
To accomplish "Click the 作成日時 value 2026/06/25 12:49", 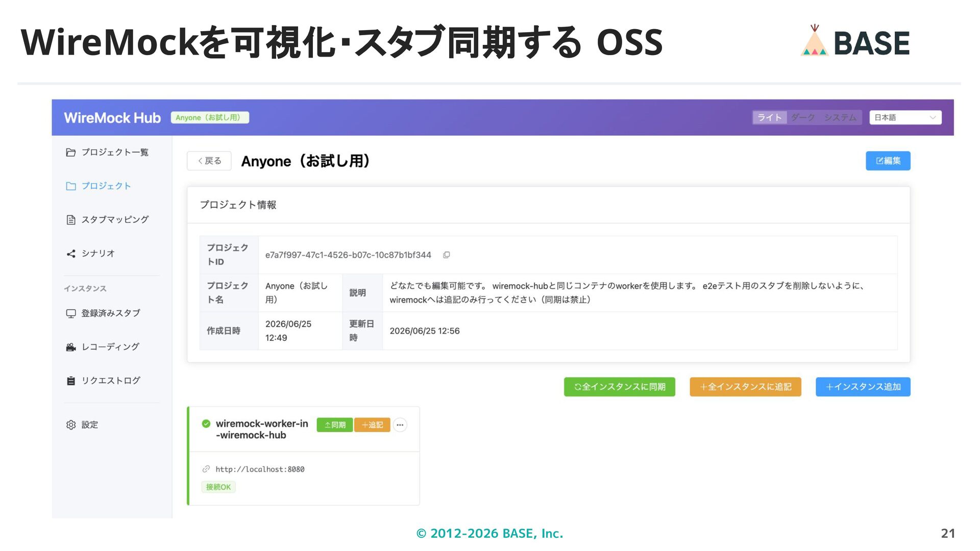I will pos(288,331).
